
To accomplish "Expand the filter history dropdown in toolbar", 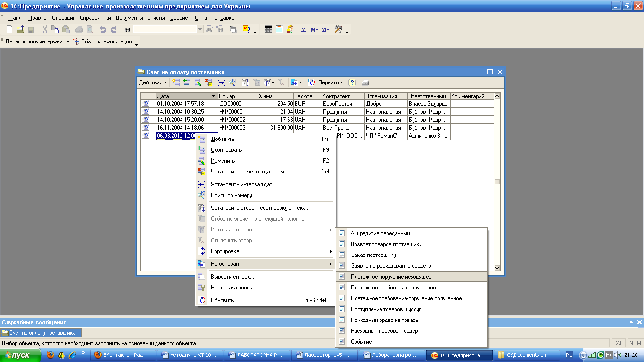I will (273, 82).
